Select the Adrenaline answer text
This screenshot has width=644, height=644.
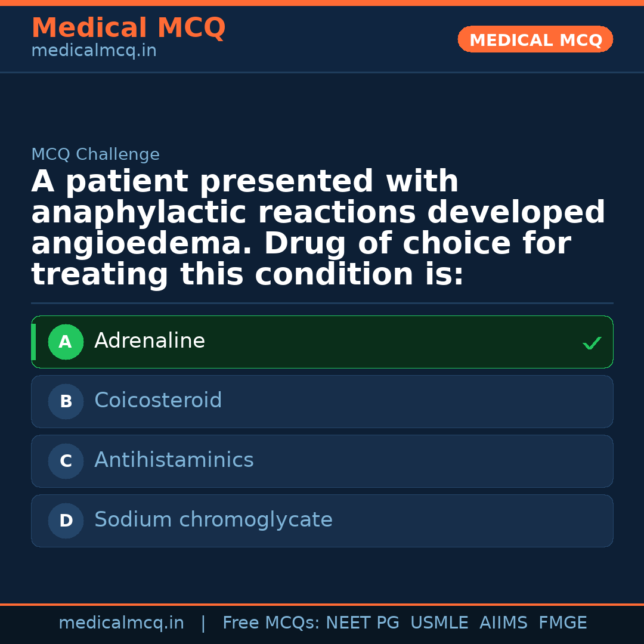150,341
